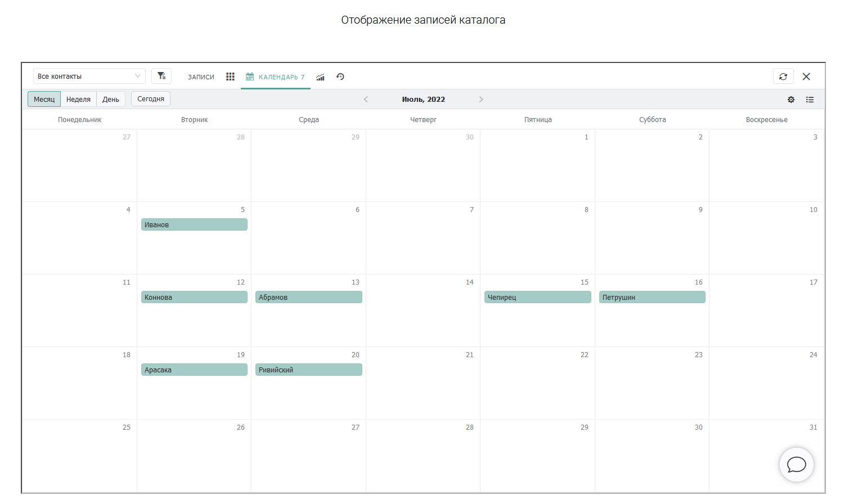Open the Ривийский calendar entry
This screenshot has height=504, width=849.
pyautogui.click(x=309, y=370)
